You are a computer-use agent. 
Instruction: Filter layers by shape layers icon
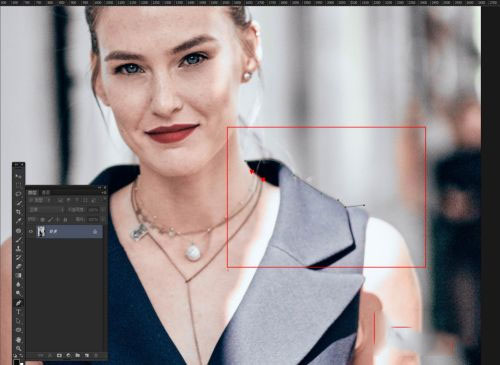coord(85,200)
